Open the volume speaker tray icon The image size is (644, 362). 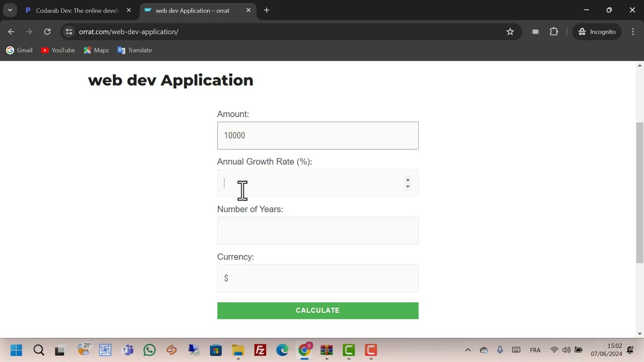[x=566, y=350]
